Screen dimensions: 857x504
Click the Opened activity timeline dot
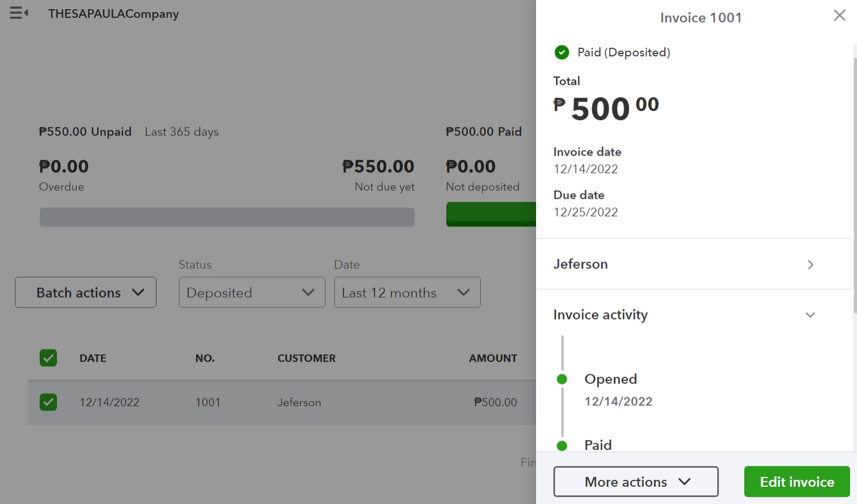563,379
